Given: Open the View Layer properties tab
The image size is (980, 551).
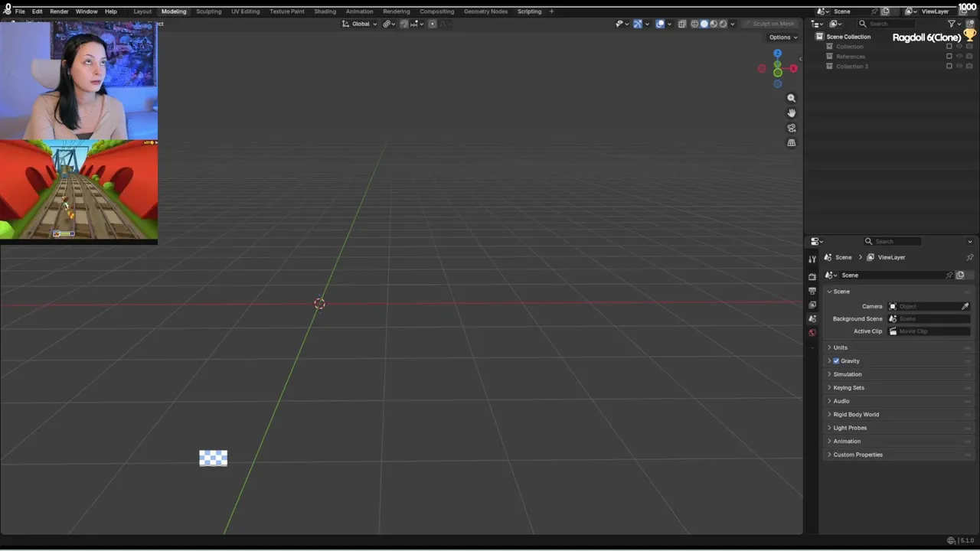Looking at the screenshot, I should pos(812,305).
